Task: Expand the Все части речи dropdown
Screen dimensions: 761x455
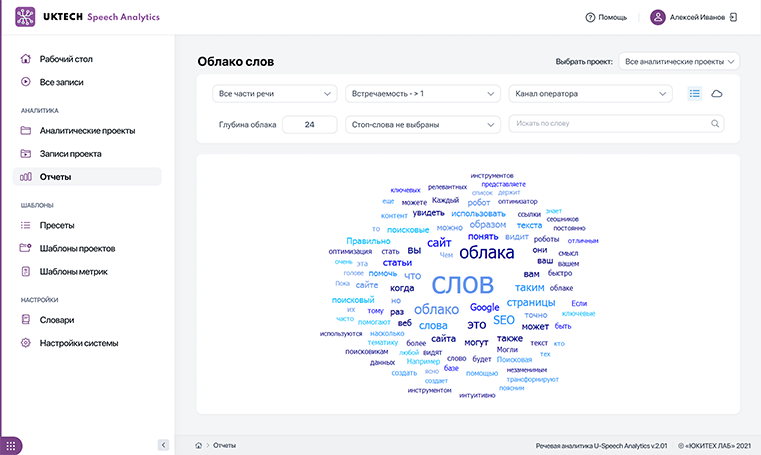Action: pyautogui.click(x=275, y=94)
